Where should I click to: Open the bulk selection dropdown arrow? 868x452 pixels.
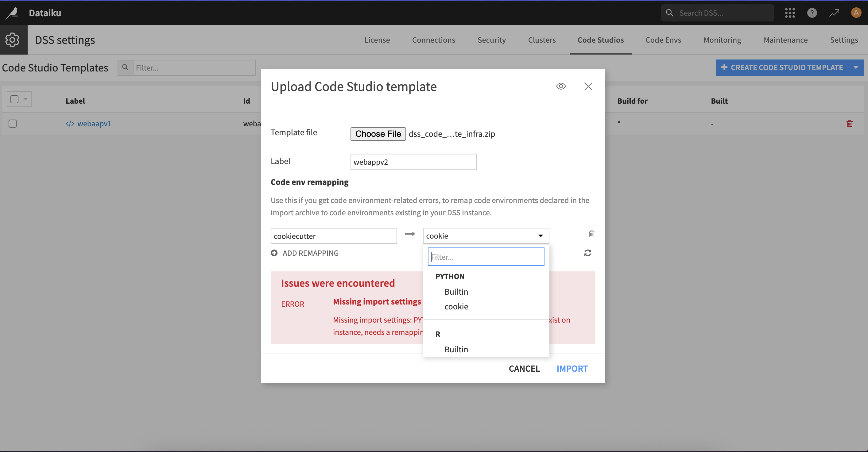(x=25, y=99)
